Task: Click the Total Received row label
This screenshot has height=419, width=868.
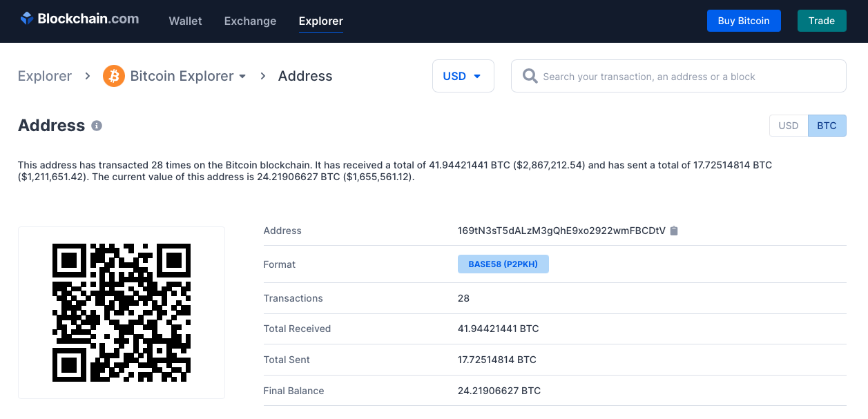Action: click(297, 329)
